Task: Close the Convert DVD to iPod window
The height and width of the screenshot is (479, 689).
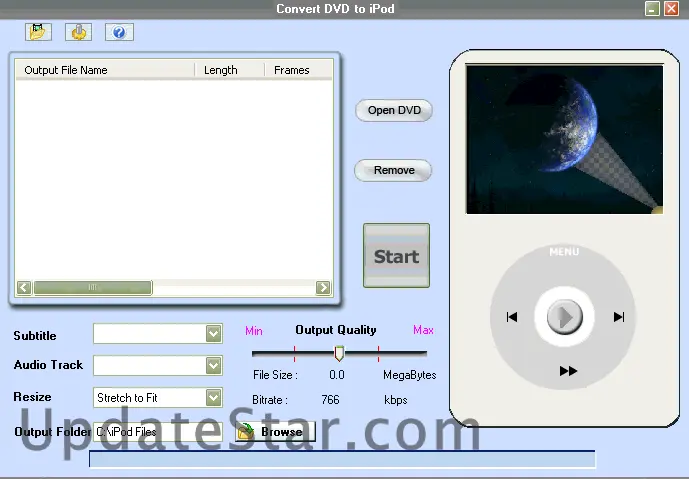Action: tap(671, 8)
